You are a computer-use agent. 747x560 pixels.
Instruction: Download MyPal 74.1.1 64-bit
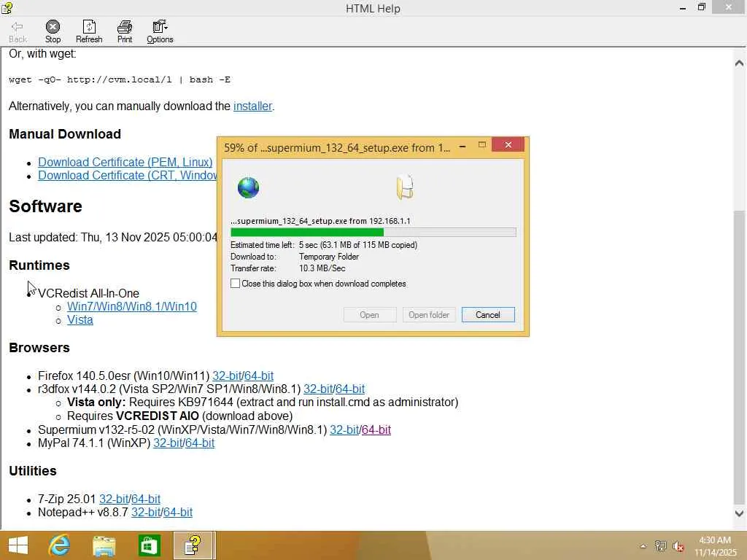200,443
